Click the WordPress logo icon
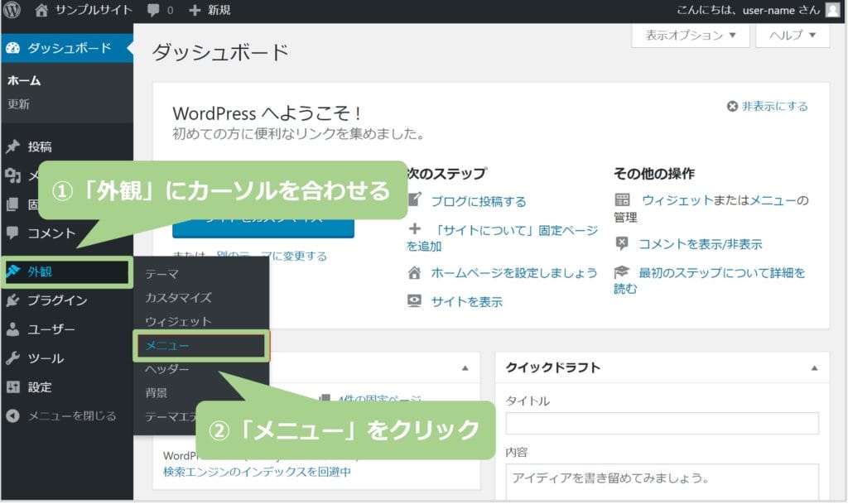The image size is (848, 504). pyautogui.click(x=12, y=11)
